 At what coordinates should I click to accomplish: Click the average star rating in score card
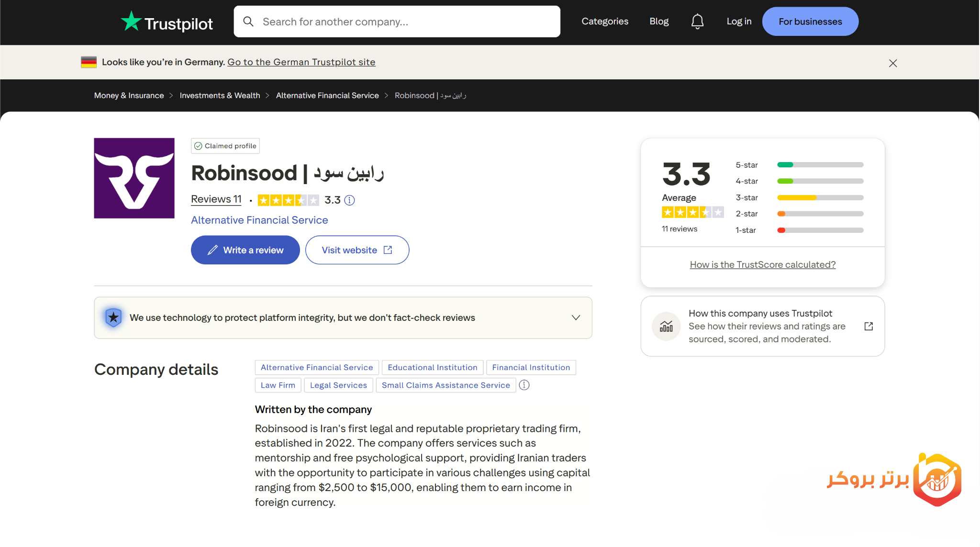click(693, 212)
